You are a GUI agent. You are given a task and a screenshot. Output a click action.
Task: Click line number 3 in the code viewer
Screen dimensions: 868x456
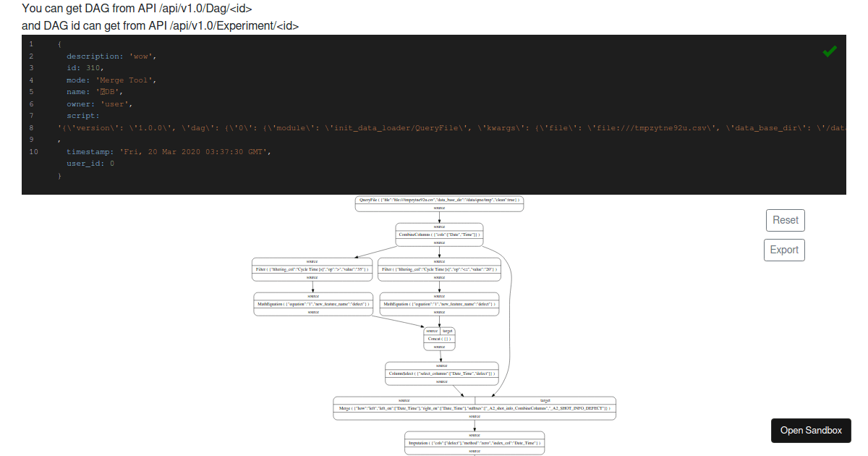pyautogui.click(x=31, y=67)
